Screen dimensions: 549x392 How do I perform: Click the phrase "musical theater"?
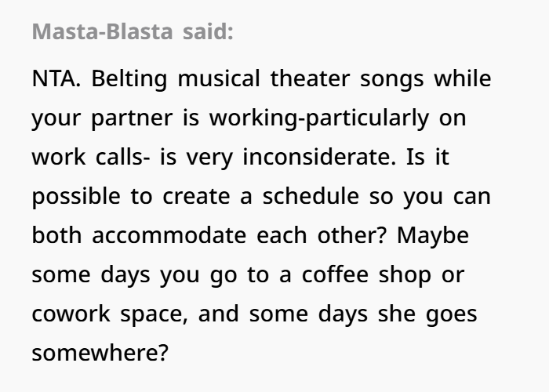[264, 78]
